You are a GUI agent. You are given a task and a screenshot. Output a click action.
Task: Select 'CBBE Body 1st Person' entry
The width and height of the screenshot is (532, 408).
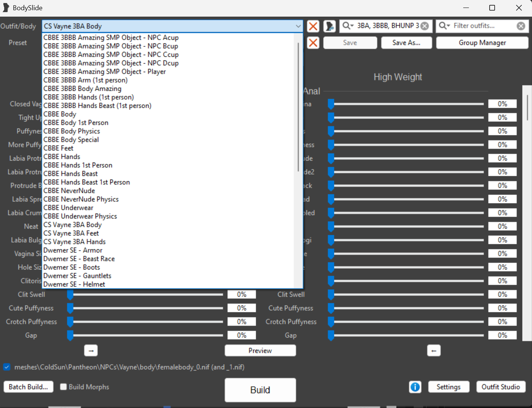pyautogui.click(x=76, y=123)
